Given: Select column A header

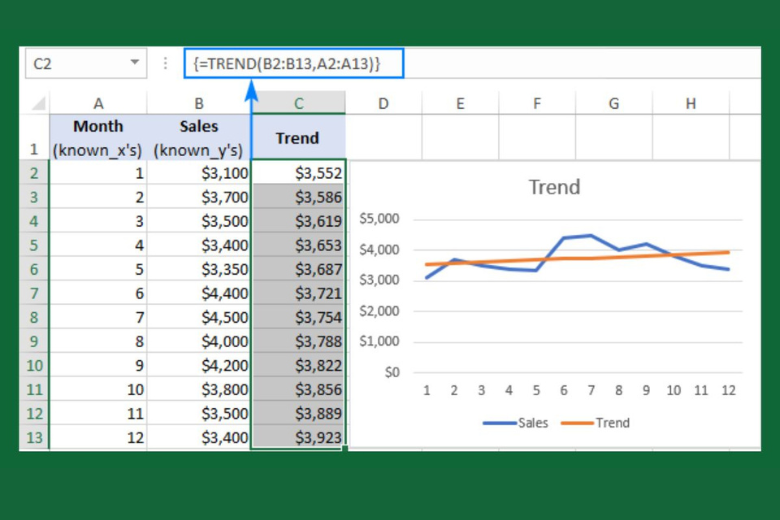Looking at the screenshot, I should 98,103.
